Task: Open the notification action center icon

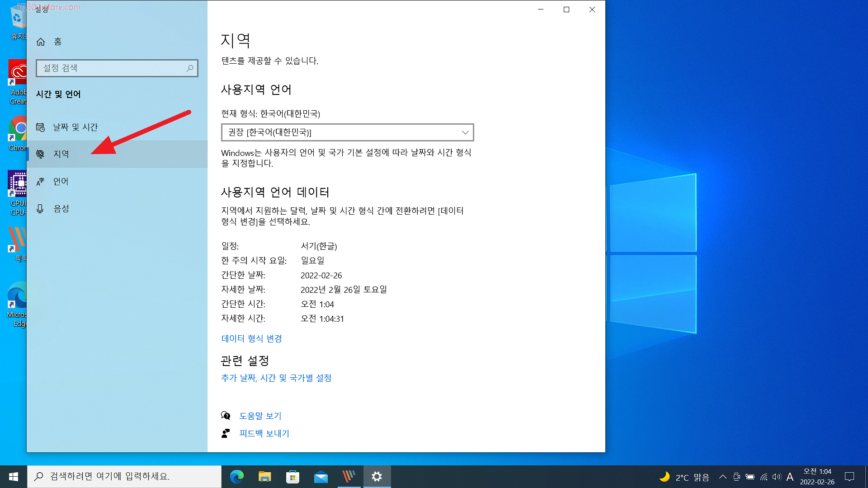Action: 849,477
